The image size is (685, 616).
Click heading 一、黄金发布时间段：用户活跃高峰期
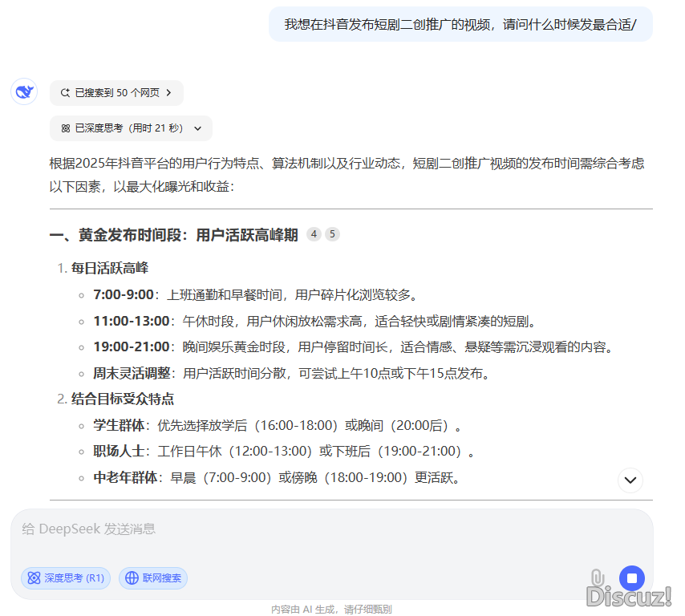point(173,235)
